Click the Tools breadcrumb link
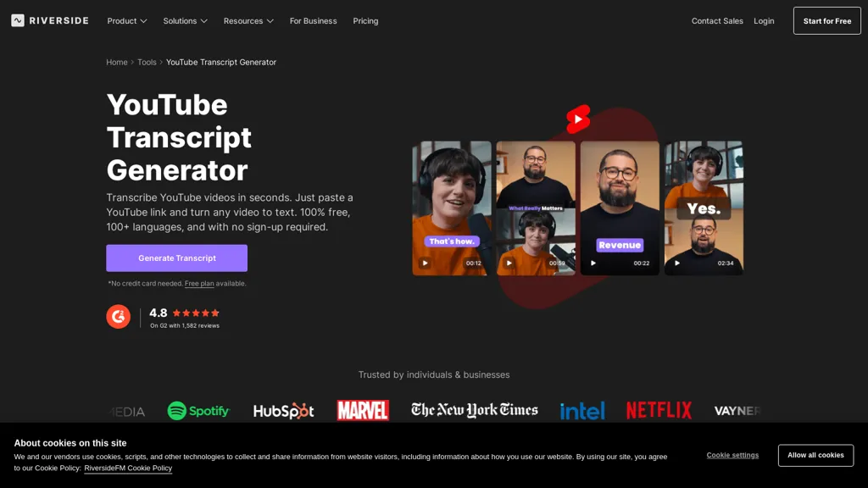The width and height of the screenshot is (868, 488). click(x=147, y=62)
